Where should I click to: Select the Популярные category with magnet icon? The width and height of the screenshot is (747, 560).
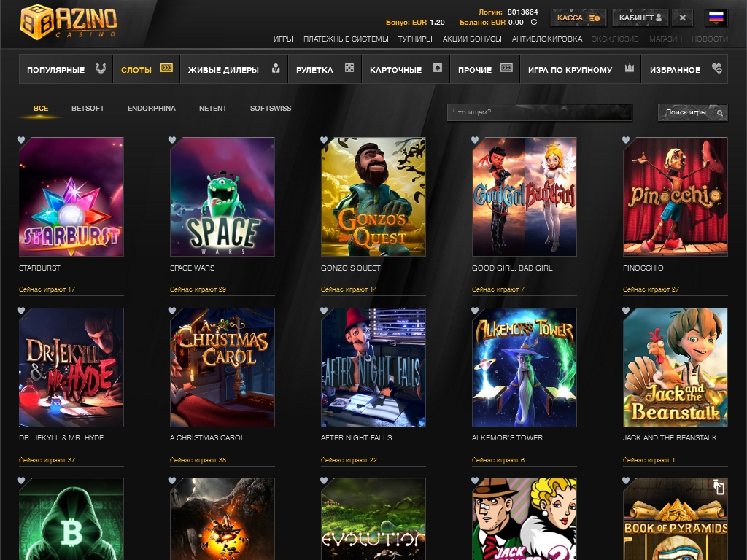click(66, 70)
